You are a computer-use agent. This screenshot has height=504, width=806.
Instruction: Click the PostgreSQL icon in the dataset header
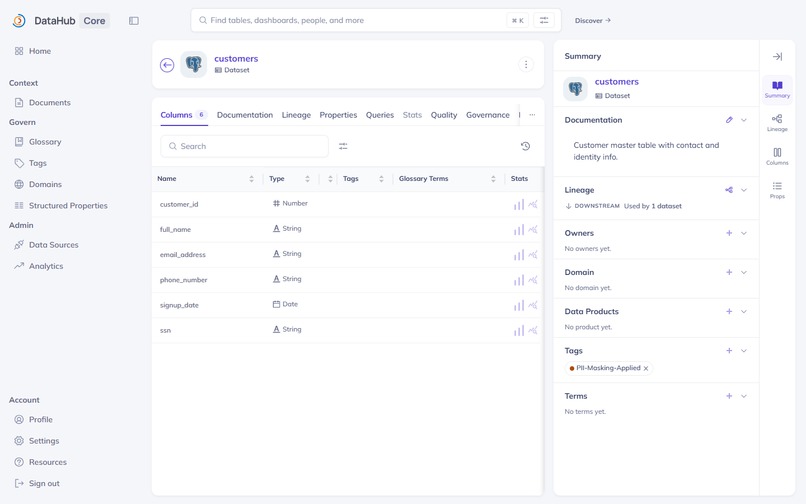(x=194, y=64)
